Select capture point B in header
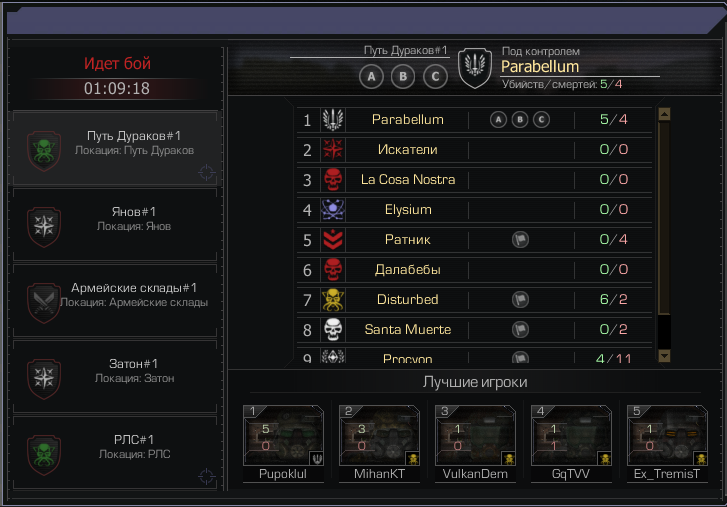The height and width of the screenshot is (507, 727). click(403, 76)
